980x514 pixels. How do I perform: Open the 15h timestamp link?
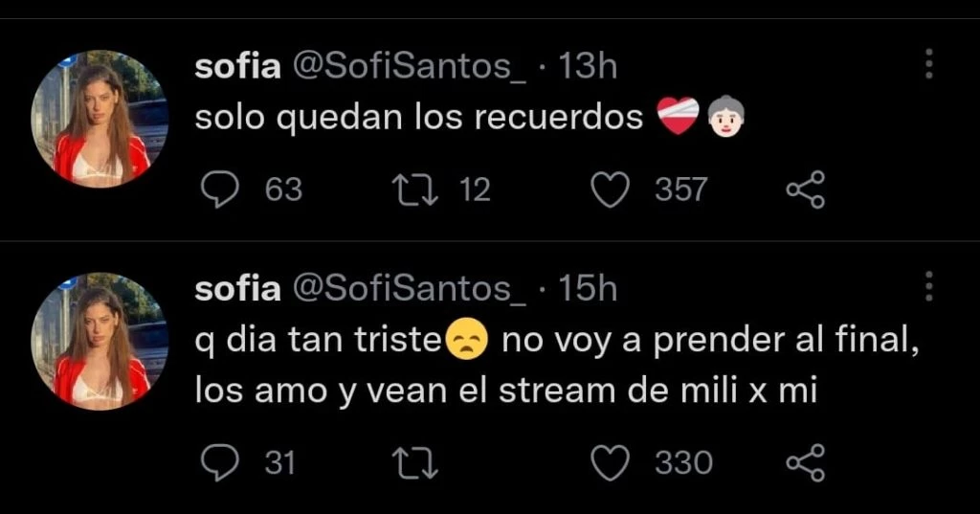point(586,290)
